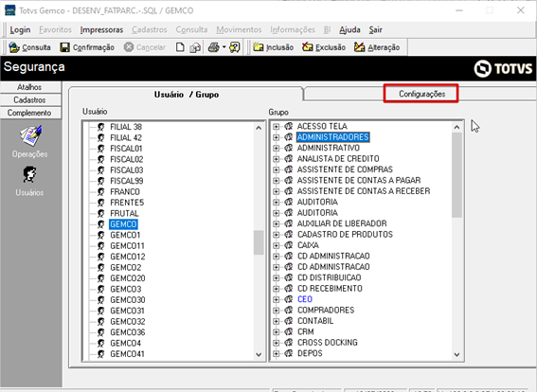
Task: Open the Ajuda menu
Action: [349, 29]
